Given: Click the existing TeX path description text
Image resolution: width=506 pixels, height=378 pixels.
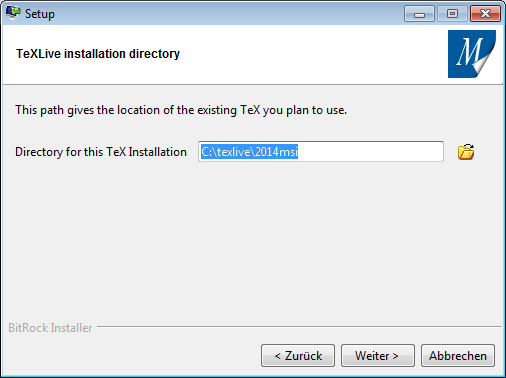Looking at the screenshot, I should (x=181, y=110).
